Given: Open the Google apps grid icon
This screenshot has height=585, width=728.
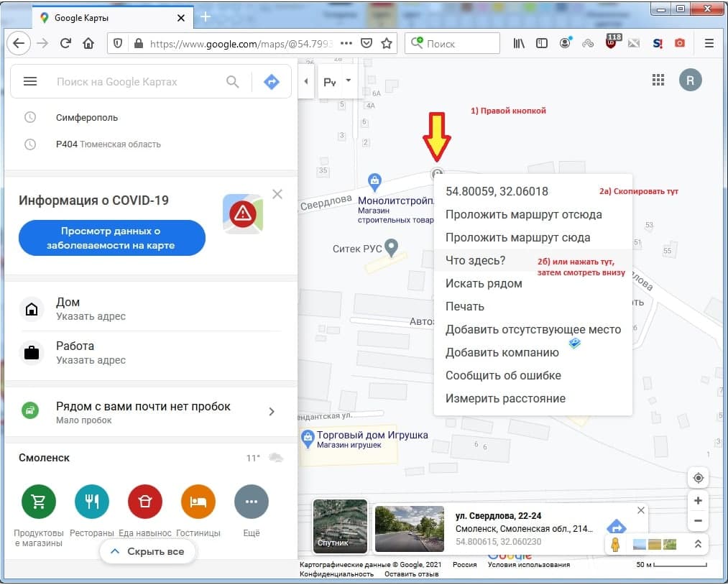Looking at the screenshot, I should point(658,80).
